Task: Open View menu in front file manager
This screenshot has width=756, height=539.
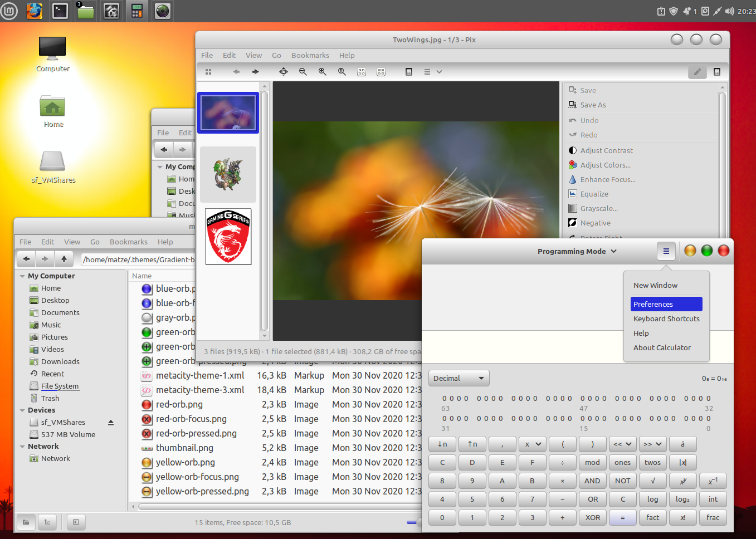Action: (x=72, y=242)
